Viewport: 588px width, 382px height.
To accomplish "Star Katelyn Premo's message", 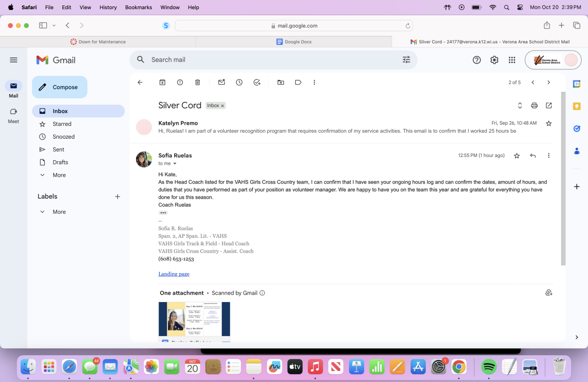I will click(548, 123).
